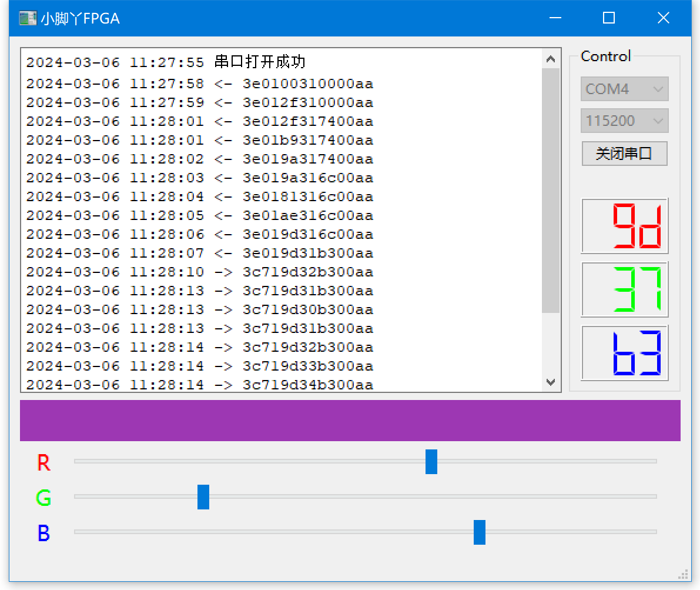
Task: Click the log entry 3e012f310000aa
Action: (x=200, y=102)
